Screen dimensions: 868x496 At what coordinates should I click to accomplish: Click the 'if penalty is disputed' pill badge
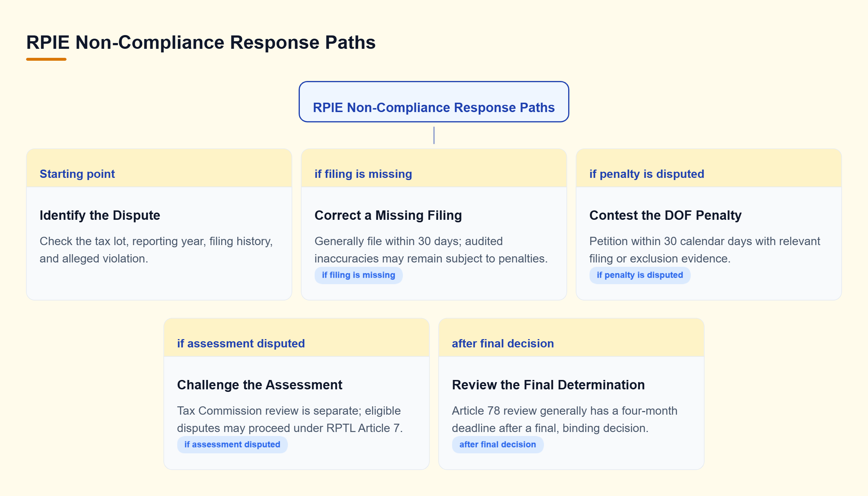pos(640,275)
